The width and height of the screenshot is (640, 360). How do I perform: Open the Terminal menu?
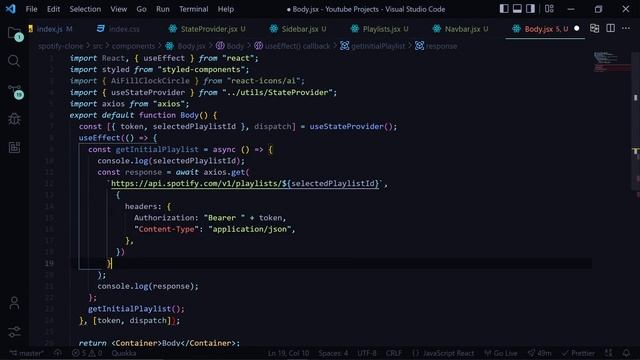pos(193,9)
